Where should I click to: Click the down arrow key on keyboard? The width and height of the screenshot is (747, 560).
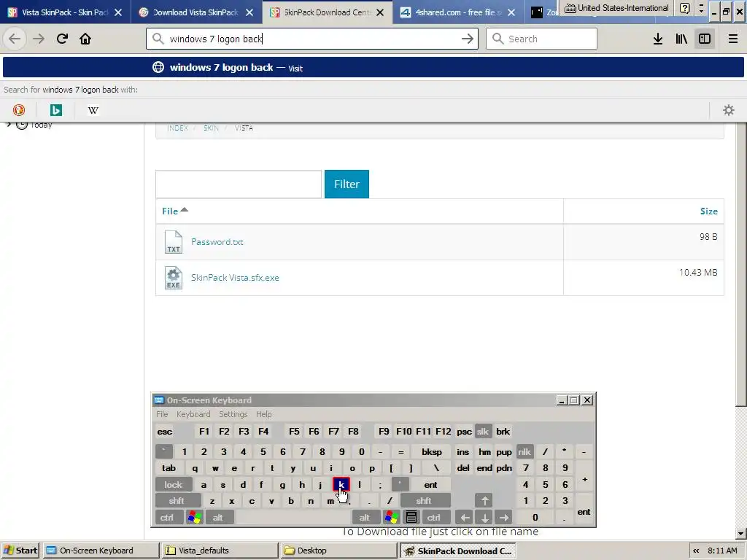point(484,517)
